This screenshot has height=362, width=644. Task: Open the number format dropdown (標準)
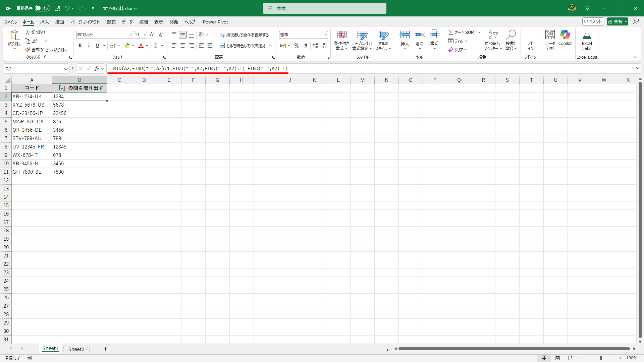325,35
